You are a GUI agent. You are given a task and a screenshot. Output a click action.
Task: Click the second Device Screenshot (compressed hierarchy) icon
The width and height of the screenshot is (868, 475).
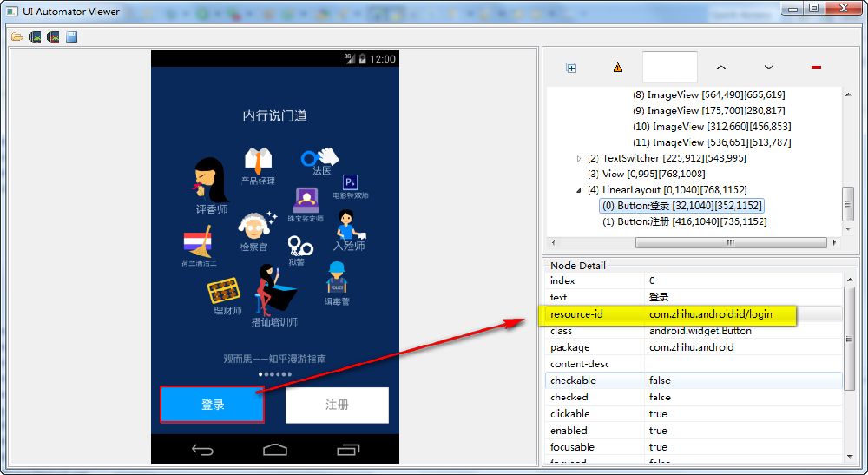(53, 37)
